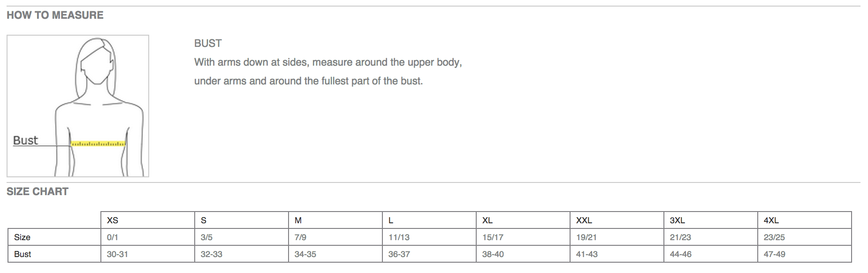Viewport: 868px width, 273px height.
Task: Click the 34-35 bust measurement cell
Action: point(305,254)
